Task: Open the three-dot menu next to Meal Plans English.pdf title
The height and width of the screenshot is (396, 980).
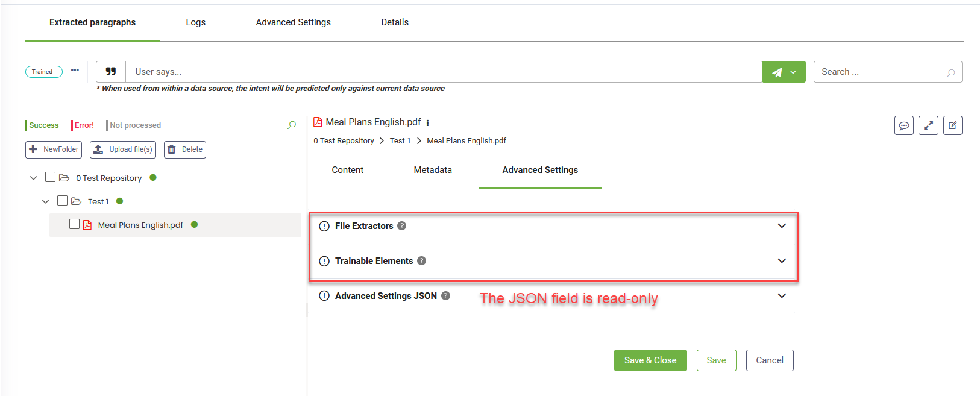Action: pos(427,123)
